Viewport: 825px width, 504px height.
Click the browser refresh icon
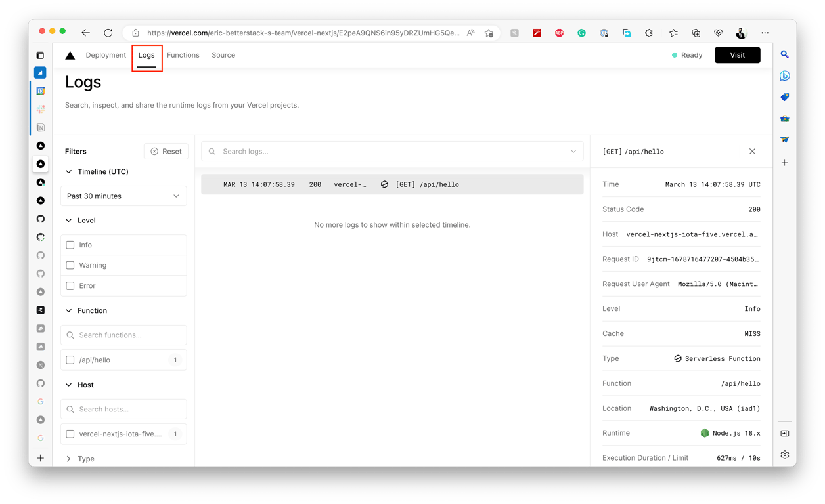pos(108,33)
